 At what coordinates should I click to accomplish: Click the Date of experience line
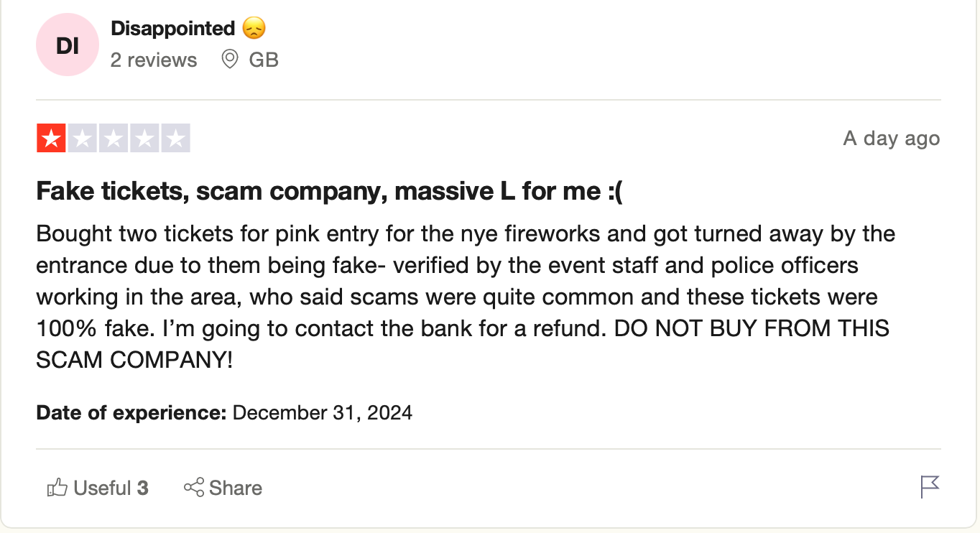pos(224,412)
